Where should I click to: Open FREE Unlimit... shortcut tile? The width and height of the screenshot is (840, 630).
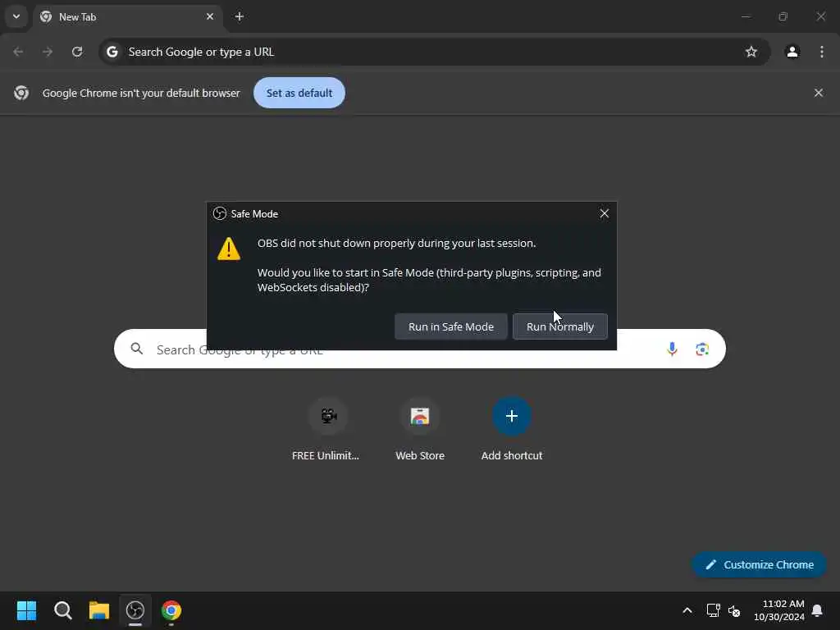pos(325,429)
